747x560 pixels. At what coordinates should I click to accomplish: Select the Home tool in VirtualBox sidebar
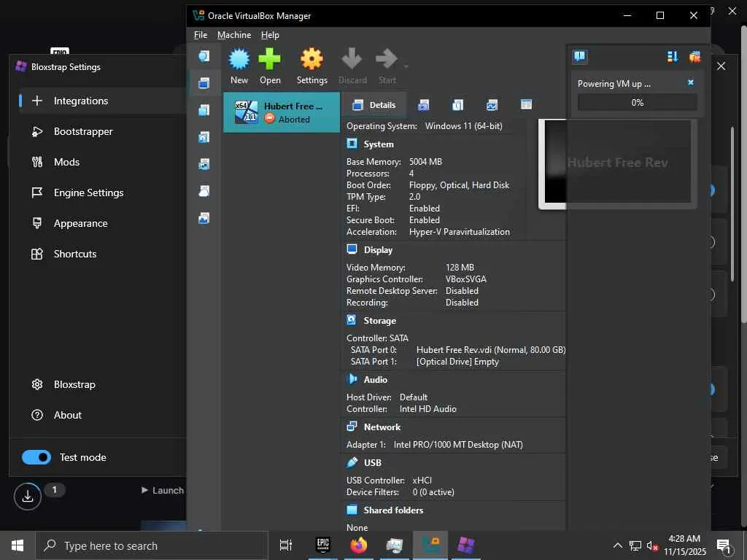[x=204, y=56]
